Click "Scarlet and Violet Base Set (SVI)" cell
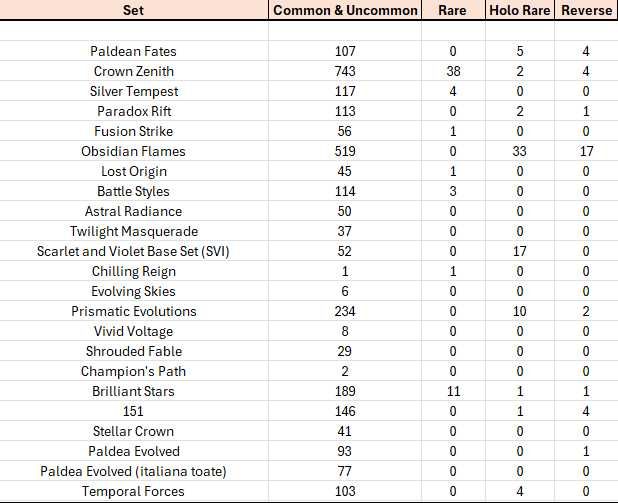Screen dimensions: 618x503 coord(133,251)
